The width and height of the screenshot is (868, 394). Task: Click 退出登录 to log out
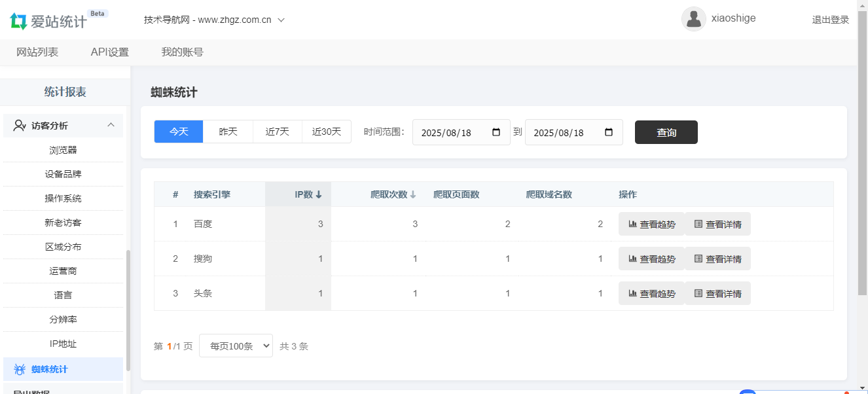[x=830, y=20]
